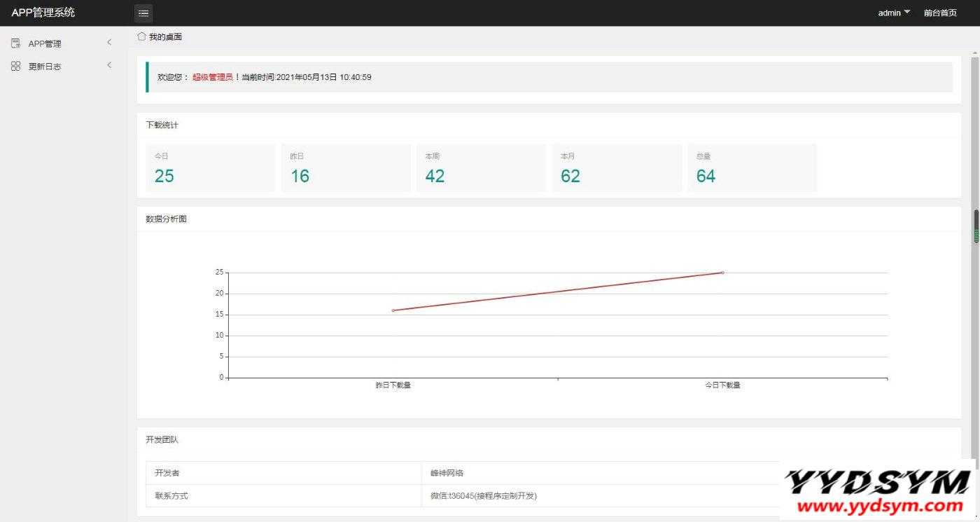The width and height of the screenshot is (980, 522).
Task: Switch to the 我的桌面 tab
Action: [x=165, y=36]
